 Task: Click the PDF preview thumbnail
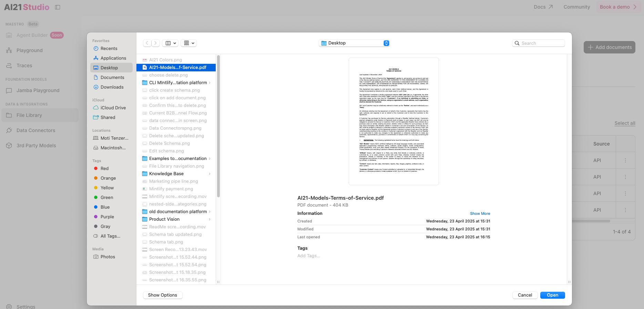coord(393,121)
